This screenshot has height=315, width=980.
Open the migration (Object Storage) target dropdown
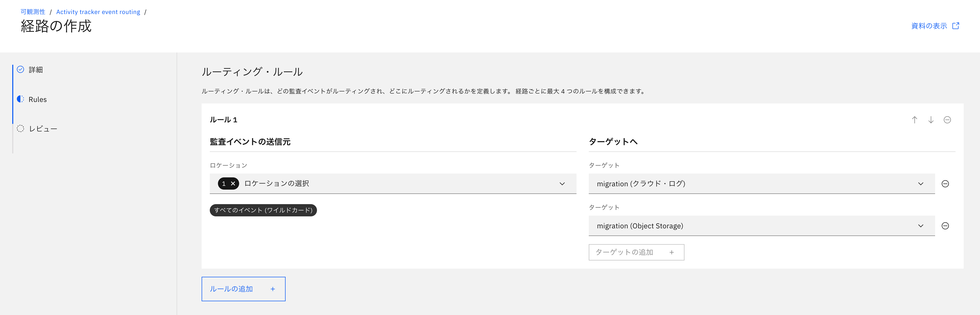click(921, 225)
